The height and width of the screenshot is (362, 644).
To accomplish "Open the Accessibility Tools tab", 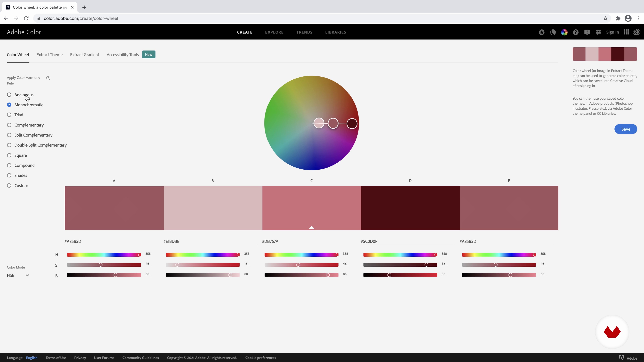I will (x=122, y=55).
